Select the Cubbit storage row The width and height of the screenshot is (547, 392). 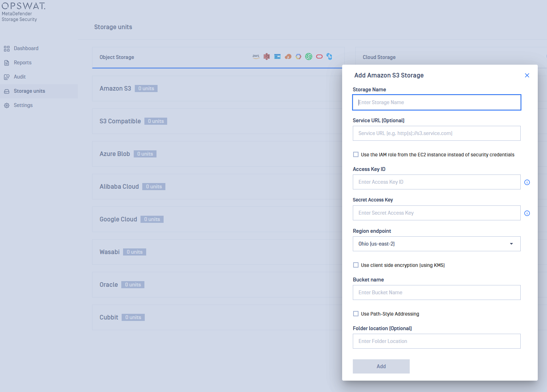217,317
